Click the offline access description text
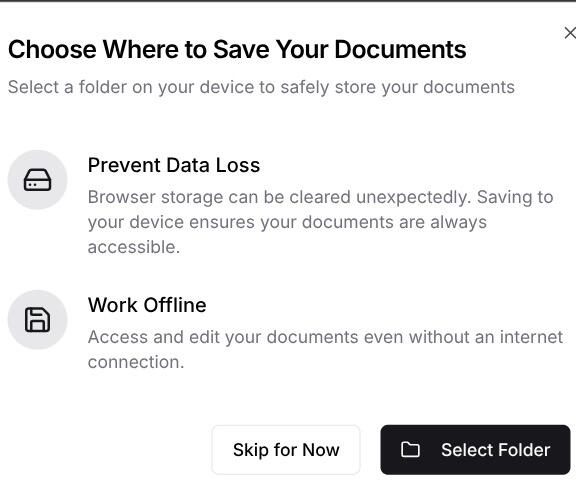The width and height of the screenshot is (576, 490). click(x=325, y=349)
